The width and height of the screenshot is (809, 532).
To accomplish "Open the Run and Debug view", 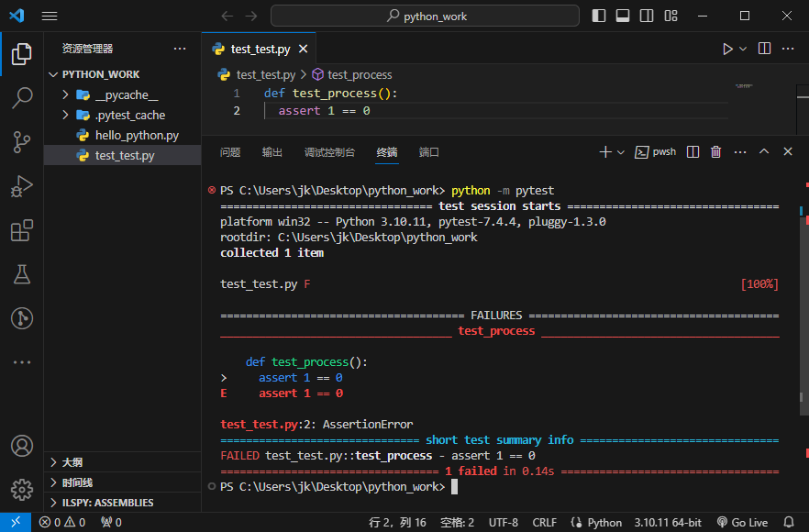I will (22, 186).
